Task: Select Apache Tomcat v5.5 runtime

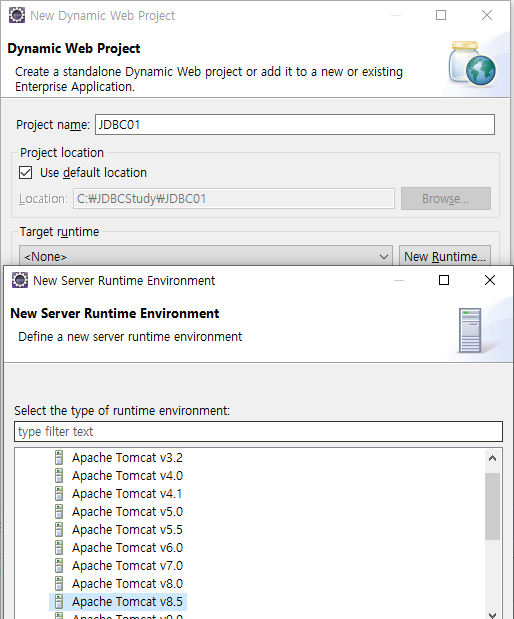Action: 127,529
